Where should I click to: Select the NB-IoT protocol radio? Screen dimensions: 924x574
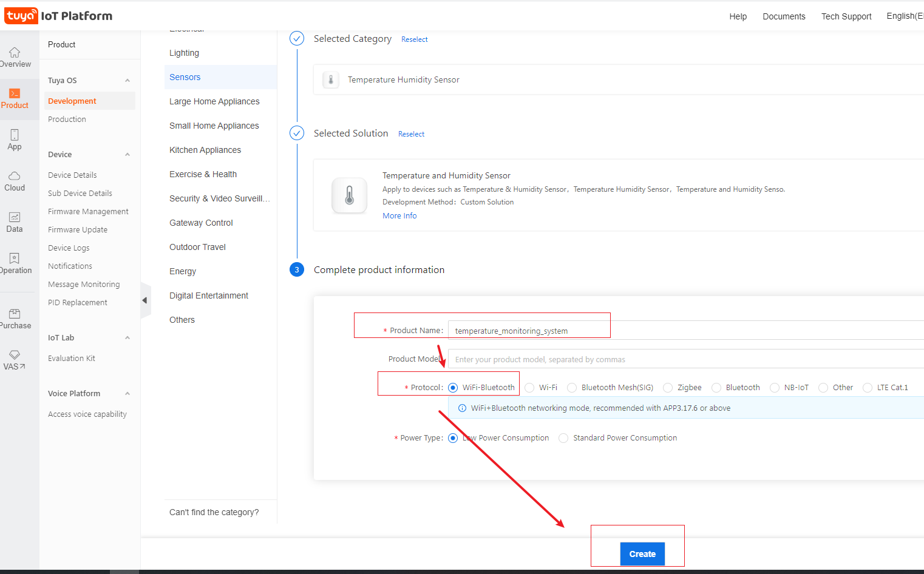[775, 388]
